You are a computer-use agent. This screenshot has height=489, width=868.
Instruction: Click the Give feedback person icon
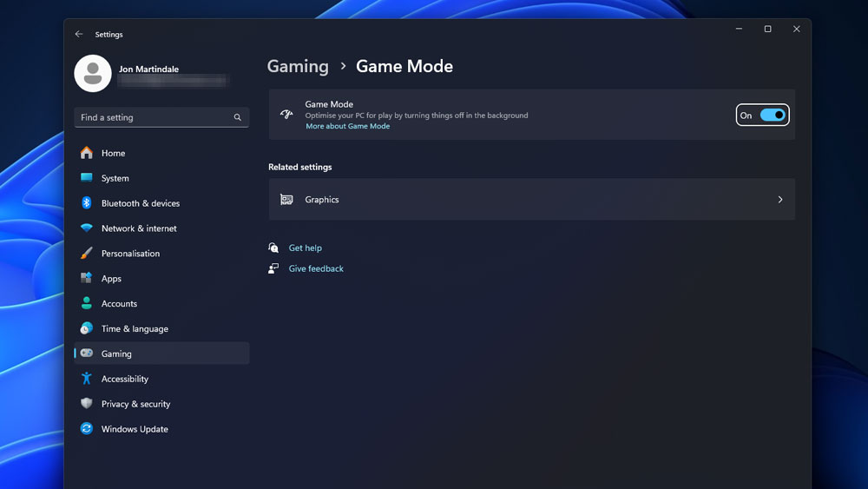coord(273,268)
